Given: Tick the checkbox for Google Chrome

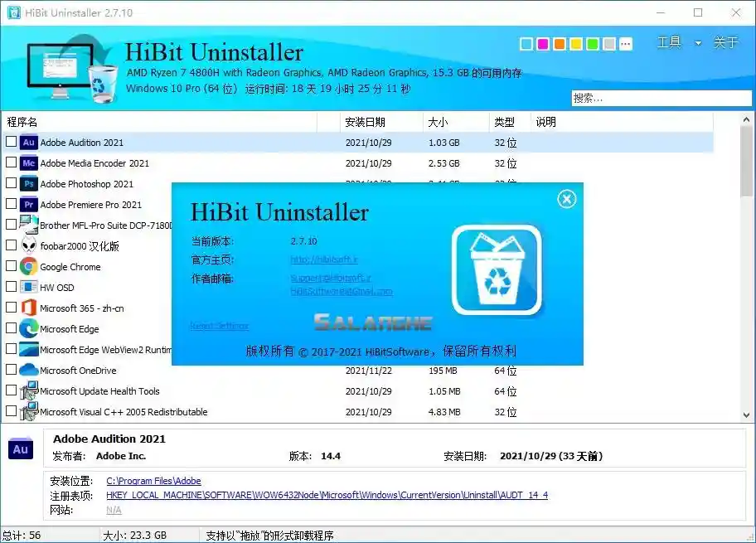Looking at the screenshot, I should (x=11, y=267).
